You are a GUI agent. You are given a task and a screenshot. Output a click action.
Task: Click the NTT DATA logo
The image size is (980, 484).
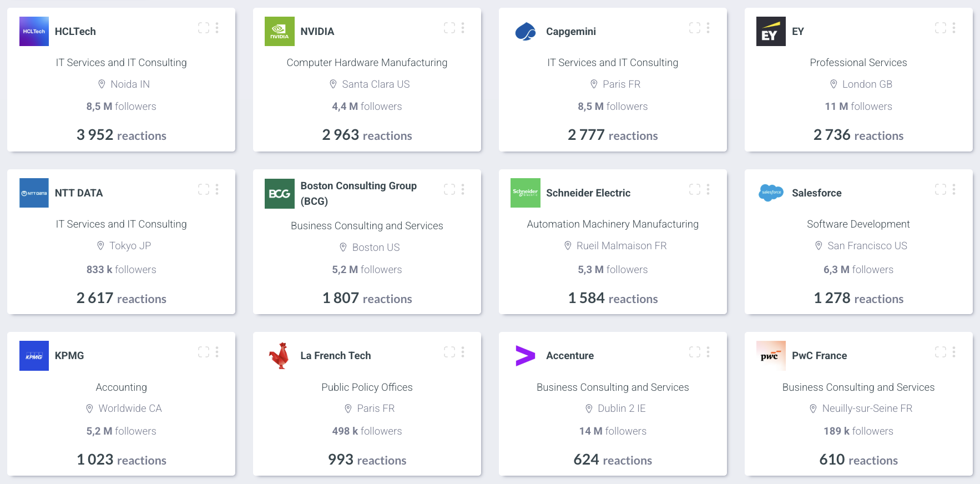(x=34, y=193)
